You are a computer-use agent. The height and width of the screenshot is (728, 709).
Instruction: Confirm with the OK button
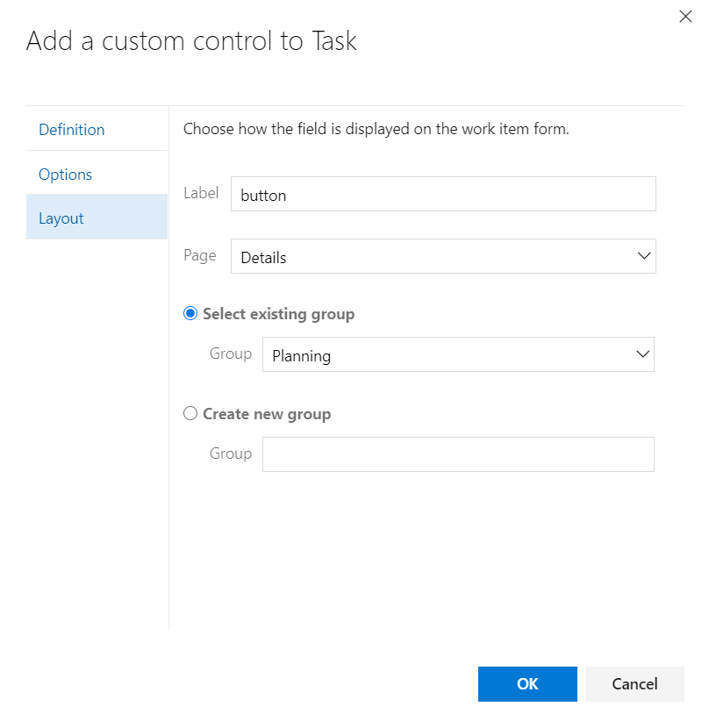point(527,684)
